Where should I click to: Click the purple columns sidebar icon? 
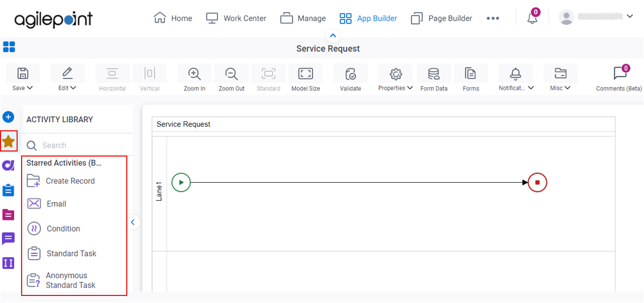[x=8, y=263]
